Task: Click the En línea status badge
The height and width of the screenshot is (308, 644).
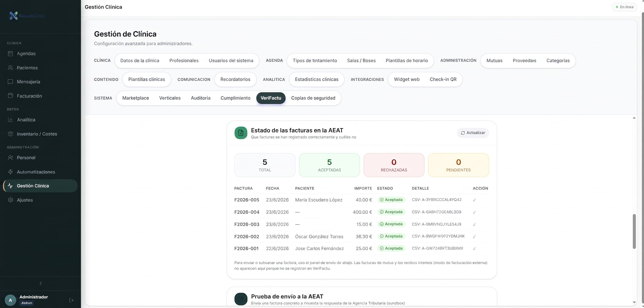Action: tap(624, 7)
